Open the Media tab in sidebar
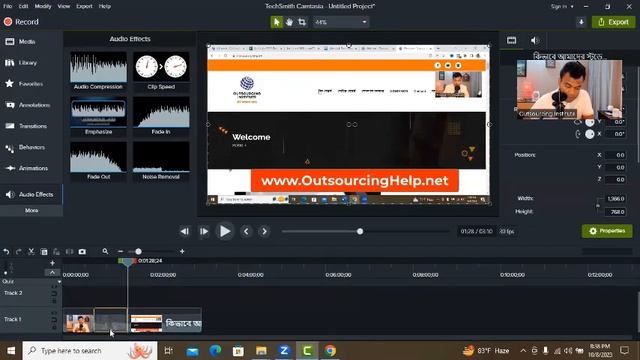The image size is (640, 360). [31, 42]
